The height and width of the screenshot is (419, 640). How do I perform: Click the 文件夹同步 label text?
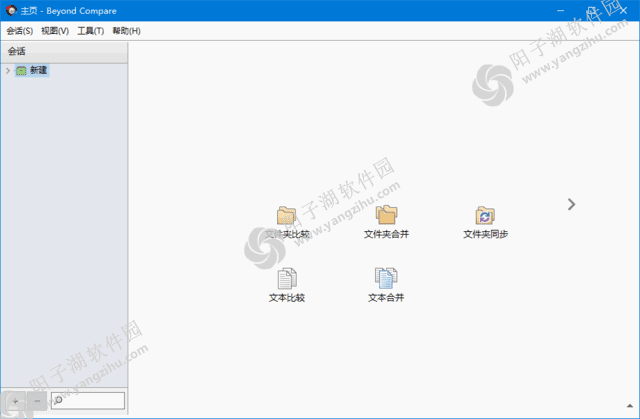(485, 234)
